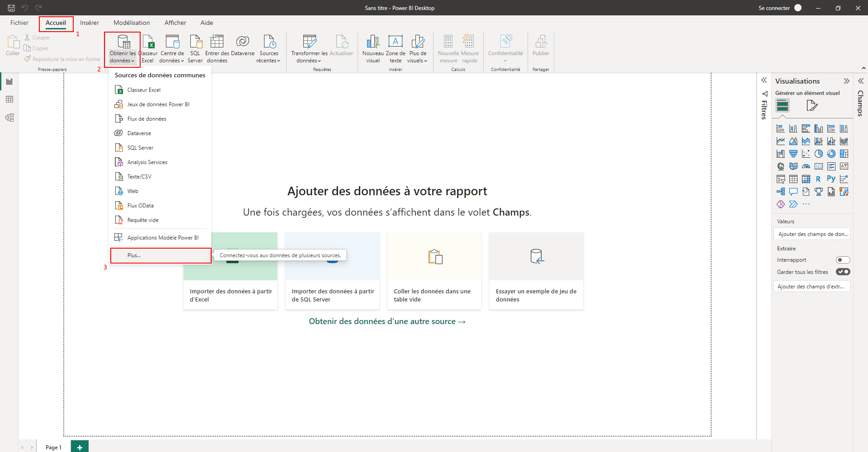Image resolution: width=868 pixels, height=452 pixels.
Task: Select Plus... in the data menu
Action: (160, 255)
